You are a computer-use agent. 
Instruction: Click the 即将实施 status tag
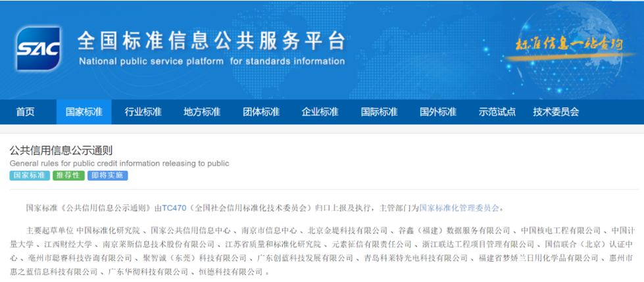[108, 176]
